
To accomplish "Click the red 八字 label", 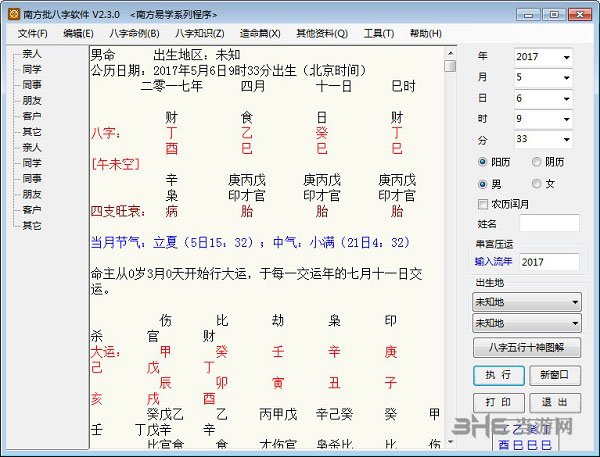I will 106,133.
